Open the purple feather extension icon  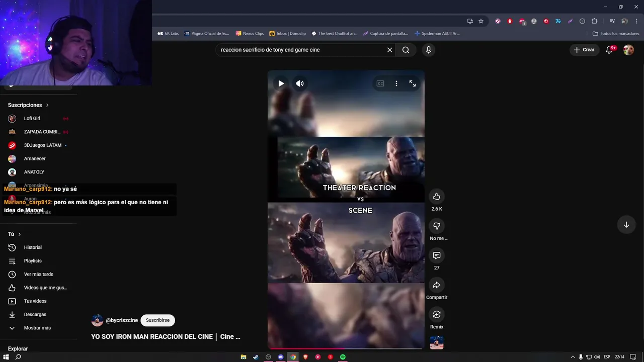pos(570,21)
